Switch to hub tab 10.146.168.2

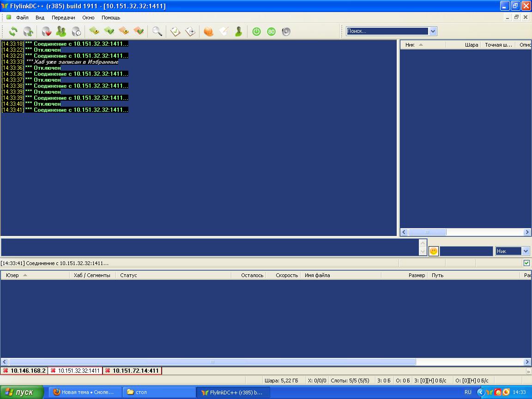point(24,370)
